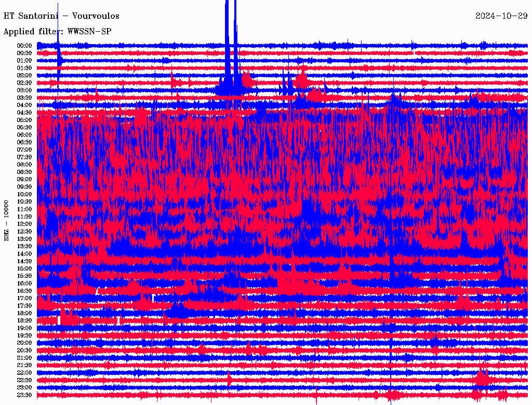The image size is (532, 405).
Task: Select the 03:00 time label
Action: [24, 90]
